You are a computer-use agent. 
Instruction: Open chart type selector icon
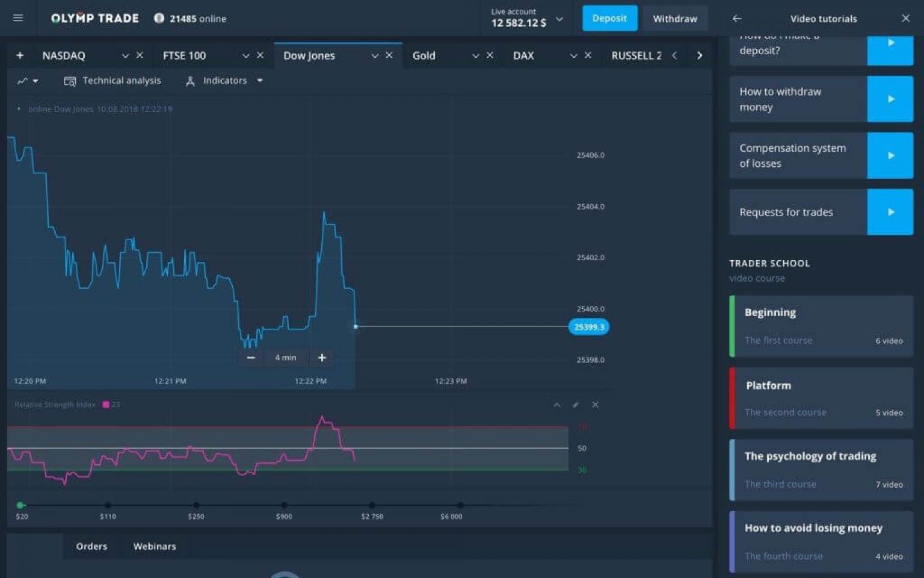[x=28, y=81]
